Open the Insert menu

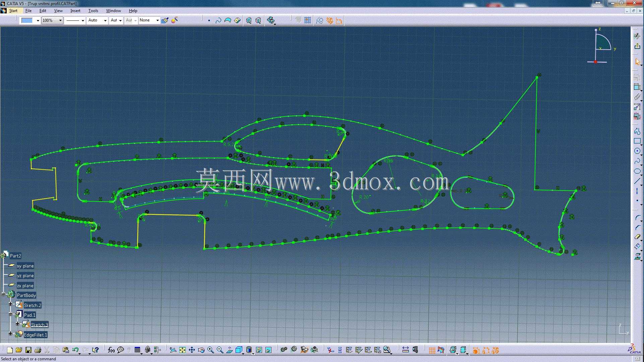tap(75, 11)
